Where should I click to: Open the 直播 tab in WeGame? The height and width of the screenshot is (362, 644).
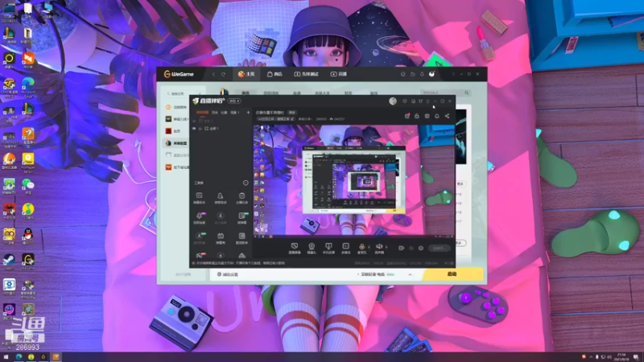339,74
